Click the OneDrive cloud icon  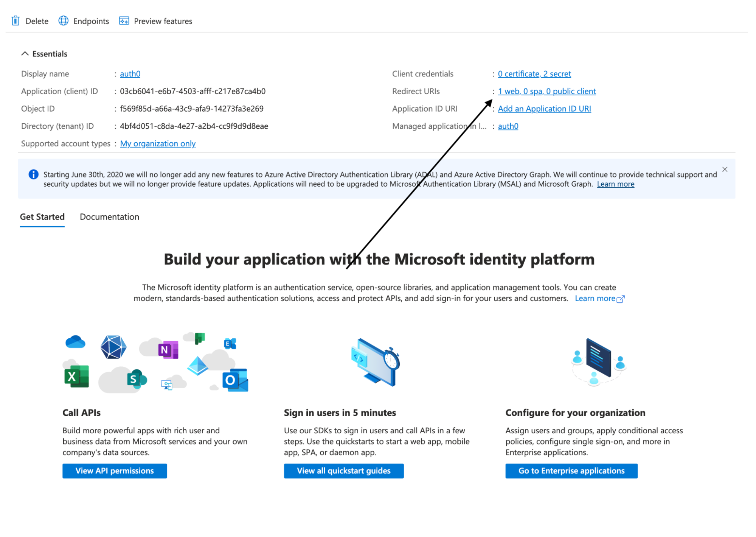75,342
